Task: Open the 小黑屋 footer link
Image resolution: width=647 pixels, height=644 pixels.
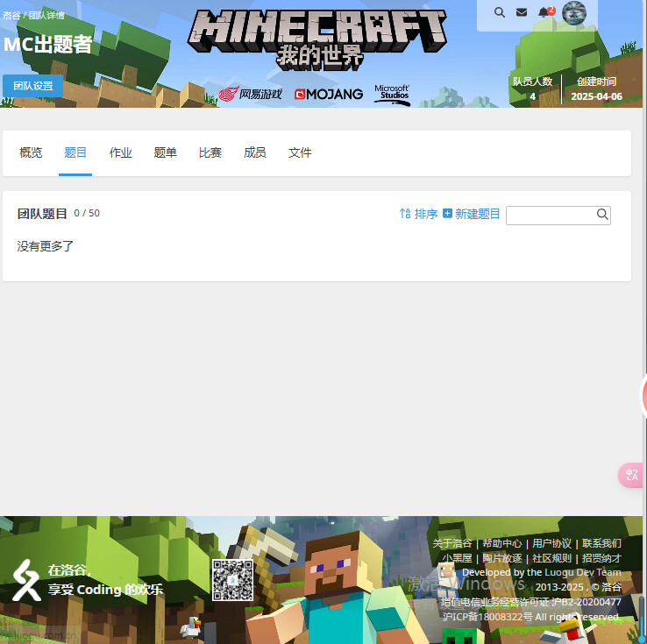Action: coord(457,558)
